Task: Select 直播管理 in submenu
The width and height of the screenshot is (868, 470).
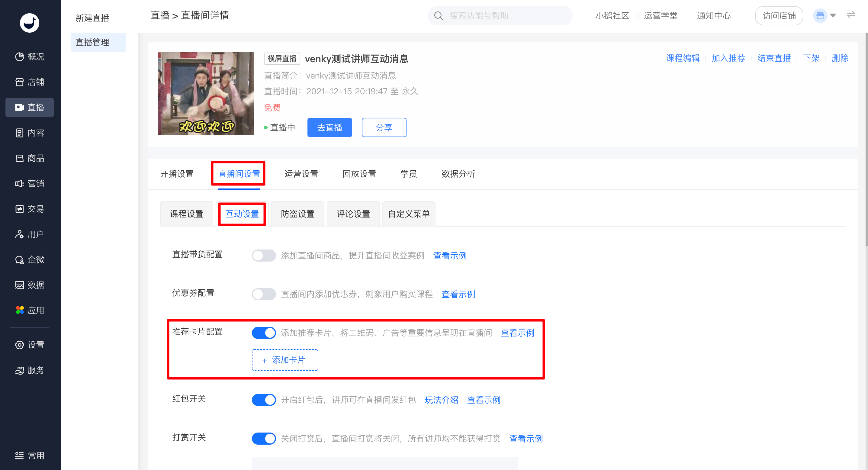Action: tap(98, 42)
